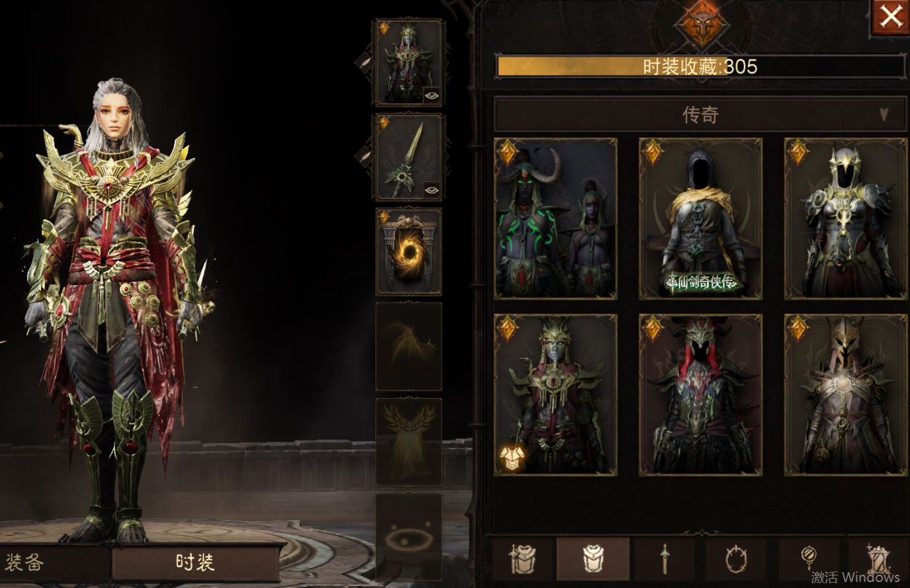Select the armor-only cosmetics category icon
The width and height of the screenshot is (910, 588).
tap(593, 560)
